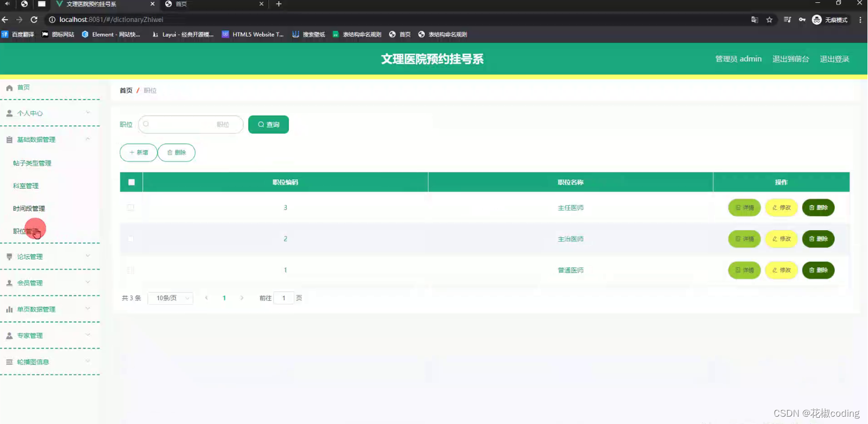
Task: Click the user icon beside 专家管理
Action: [x=9, y=336]
